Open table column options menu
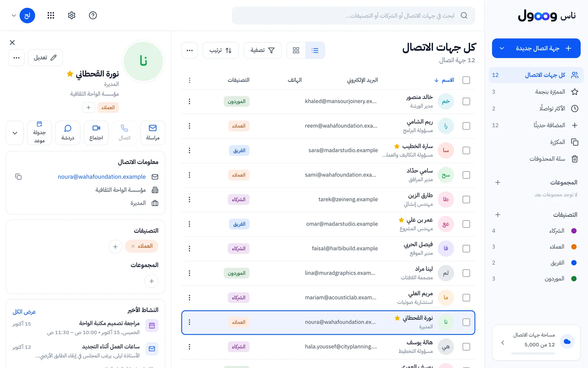Image resolution: width=588 pixels, height=368 pixels. (189, 80)
